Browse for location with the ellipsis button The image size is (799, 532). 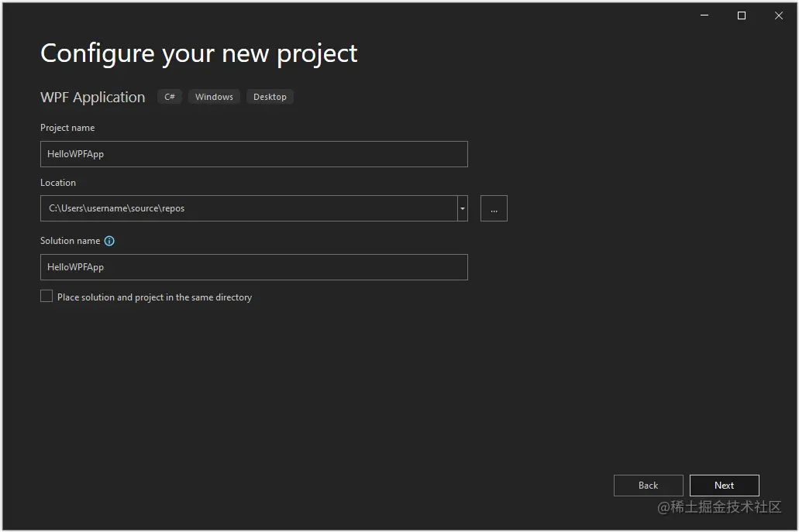pyautogui.click(x=494, y=208)
